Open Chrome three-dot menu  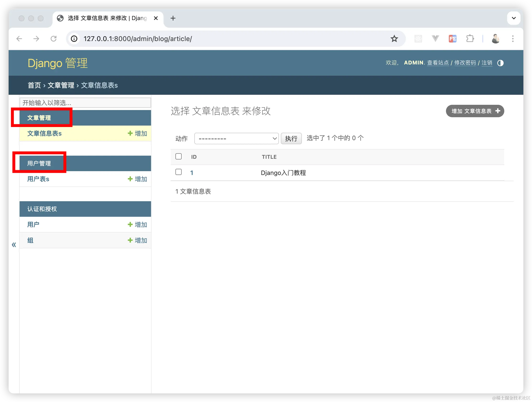click(x=512, y=39)
